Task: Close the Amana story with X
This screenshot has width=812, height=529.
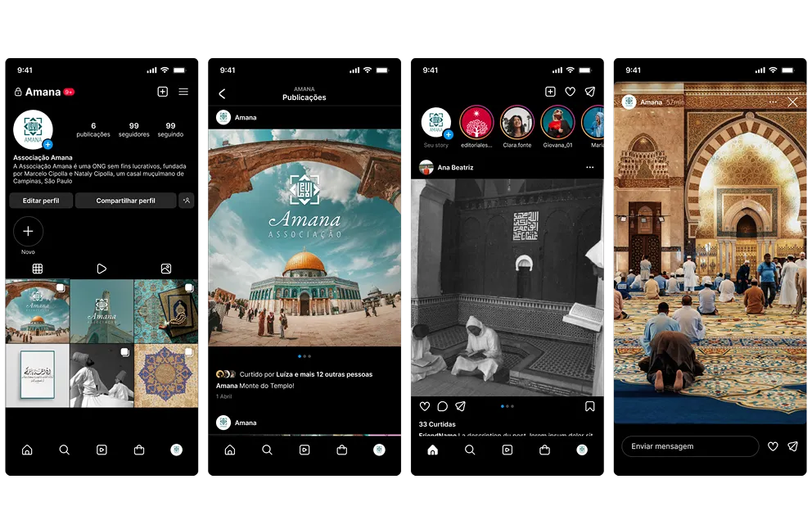Action: (792, 102)
